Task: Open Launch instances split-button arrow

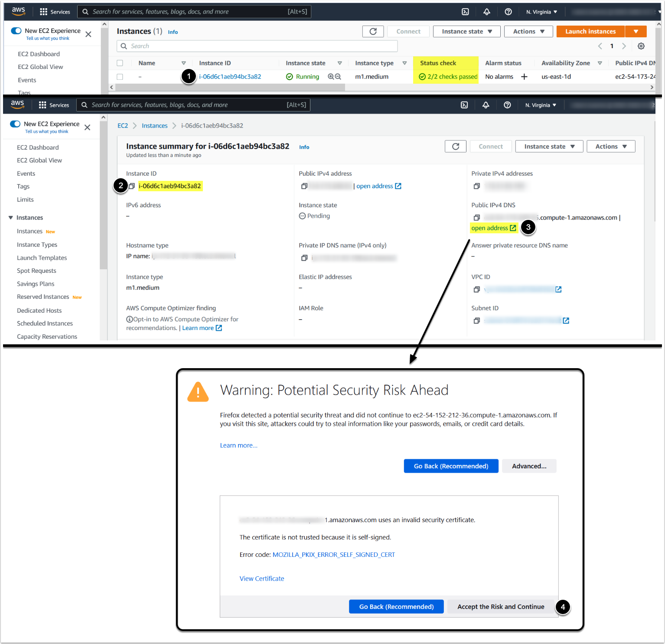Action: [636, 31]
